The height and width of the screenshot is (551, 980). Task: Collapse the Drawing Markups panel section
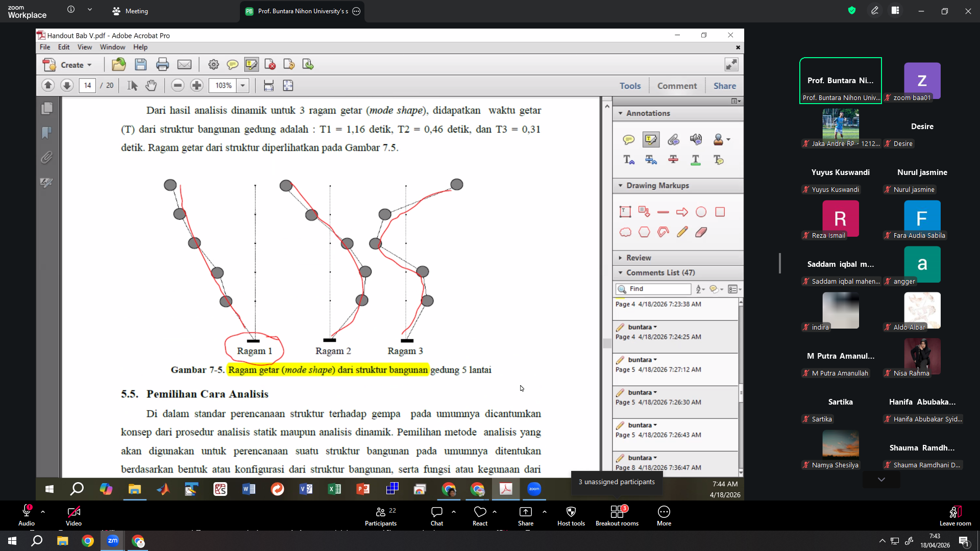tap(621, 186)
